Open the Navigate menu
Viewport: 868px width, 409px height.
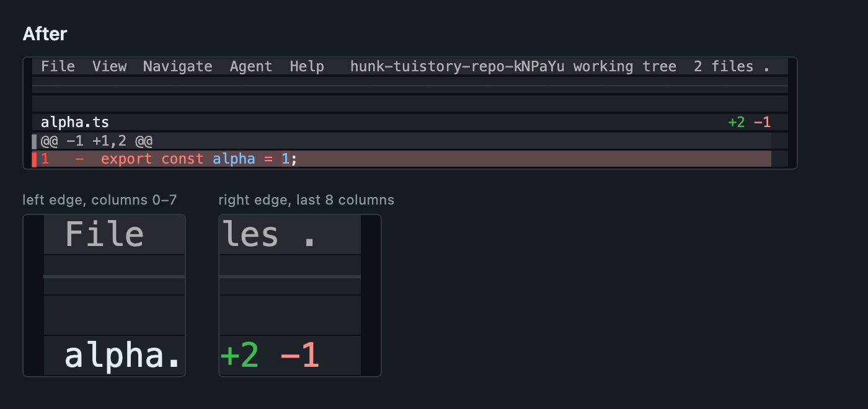(178, 66)
